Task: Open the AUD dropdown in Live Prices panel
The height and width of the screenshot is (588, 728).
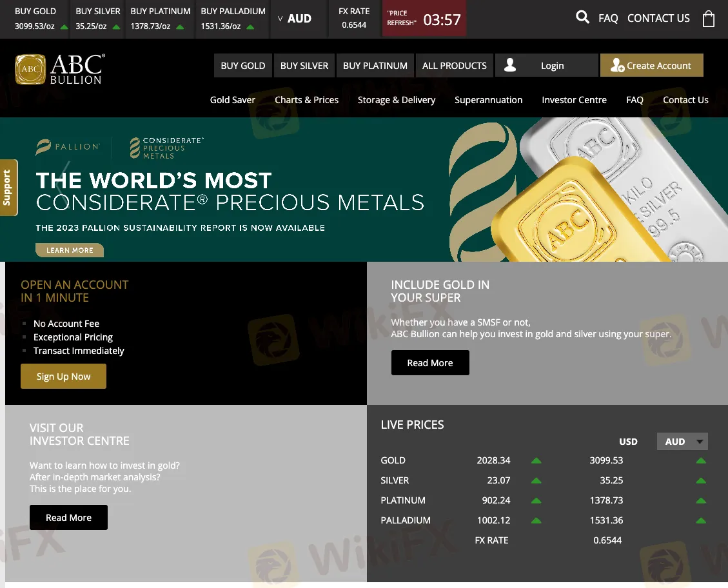Action: point(682,441)
